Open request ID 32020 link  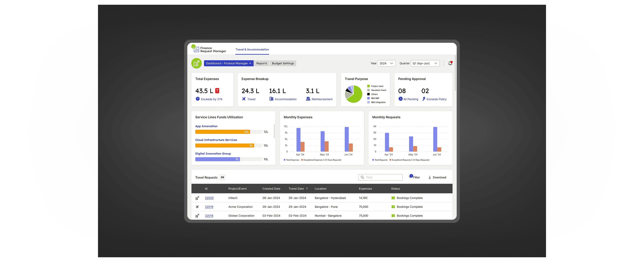[x=209, y=198]
